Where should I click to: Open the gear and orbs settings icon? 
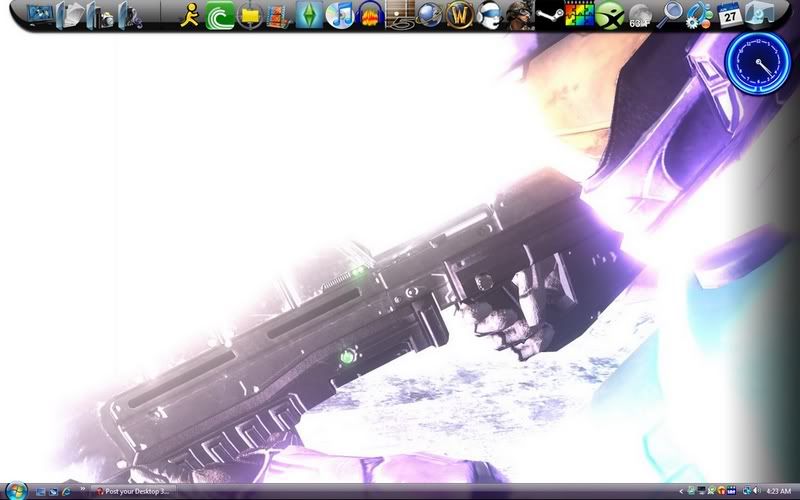pos(699,15)
